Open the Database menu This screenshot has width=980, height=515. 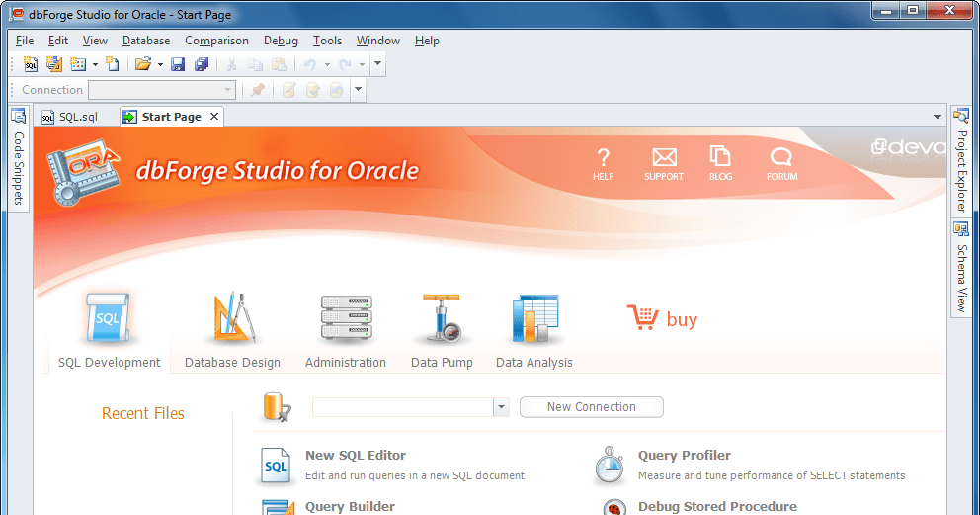click(146, 41)
